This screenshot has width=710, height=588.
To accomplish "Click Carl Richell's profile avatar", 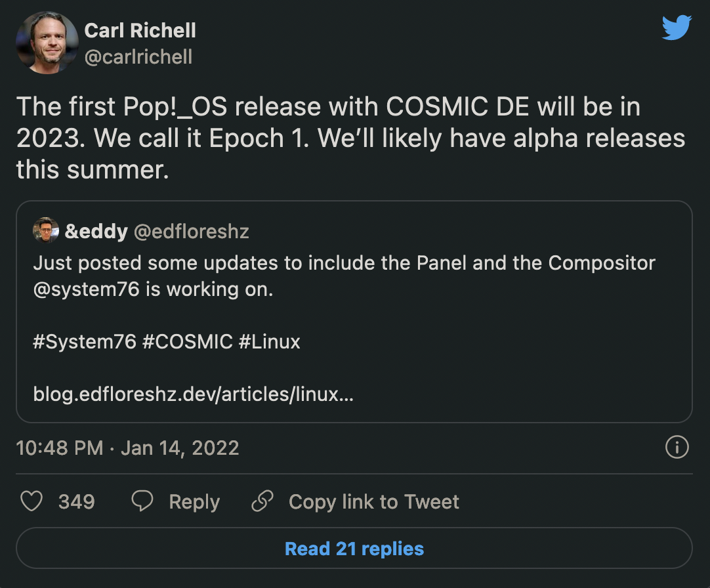I will (x=47, y=42).
